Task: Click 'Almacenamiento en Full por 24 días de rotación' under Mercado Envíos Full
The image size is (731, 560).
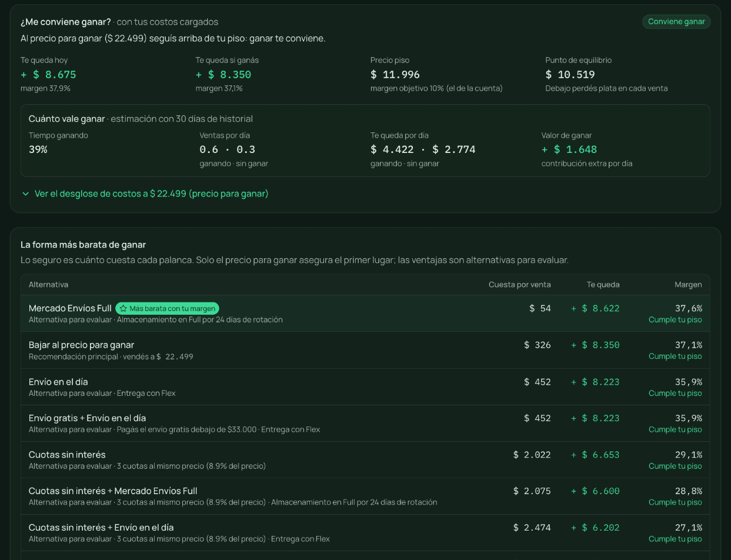Action: (x=200, y=320)
